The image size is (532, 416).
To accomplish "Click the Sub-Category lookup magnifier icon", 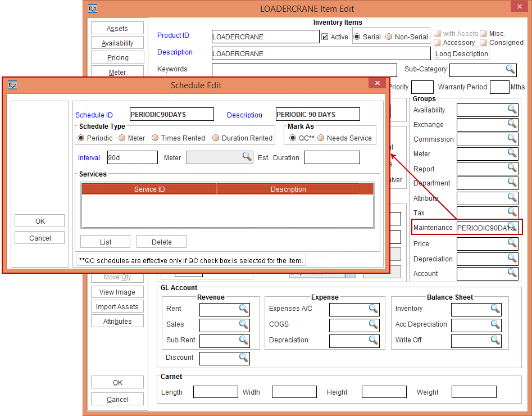I will pos(510,69).
